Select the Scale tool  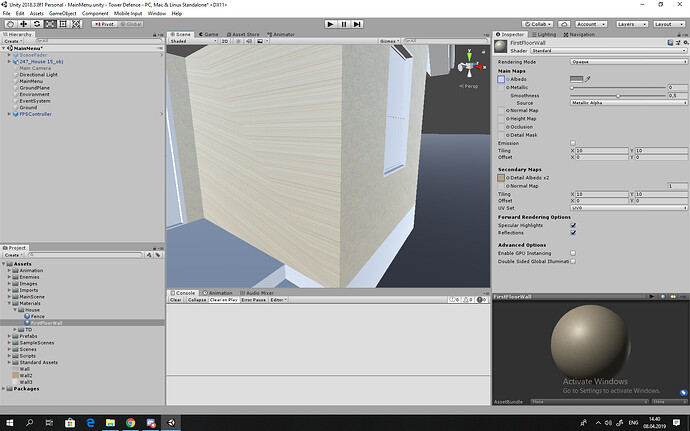pyautogui.click(x=50, y=24)
